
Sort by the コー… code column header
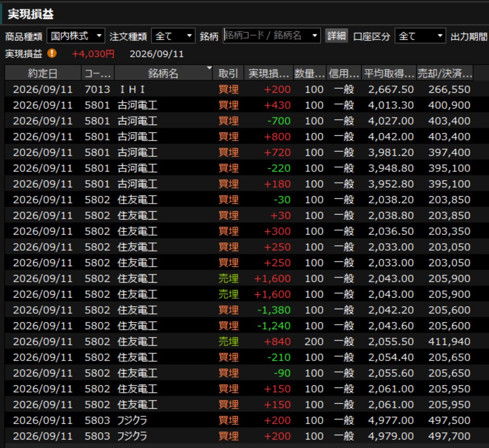coord(97,74)
